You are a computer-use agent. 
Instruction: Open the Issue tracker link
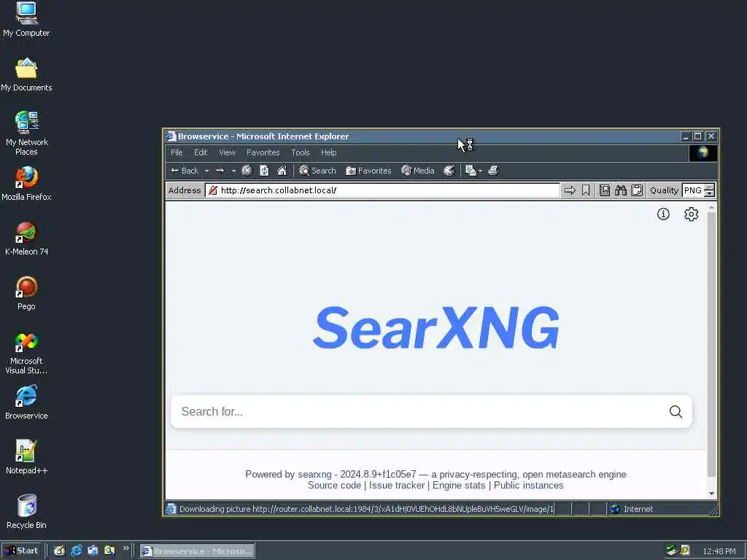click(397, 485)
